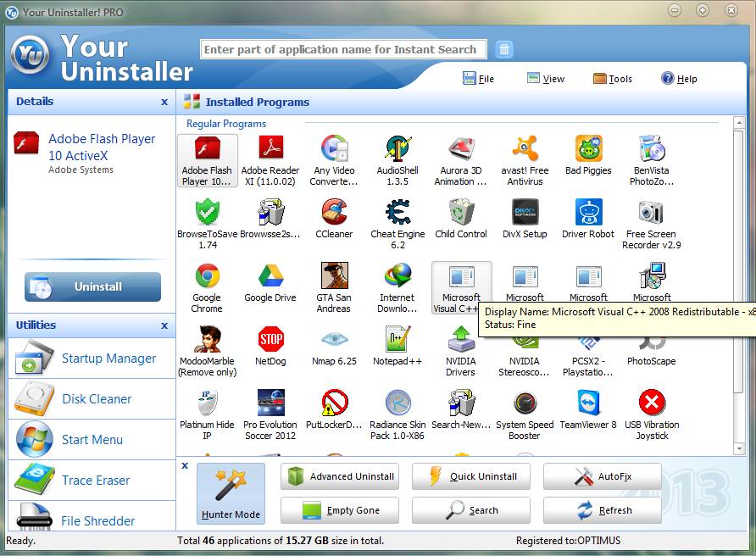Open the View menu
Screen dimensions: 756x556
(546, 79)
